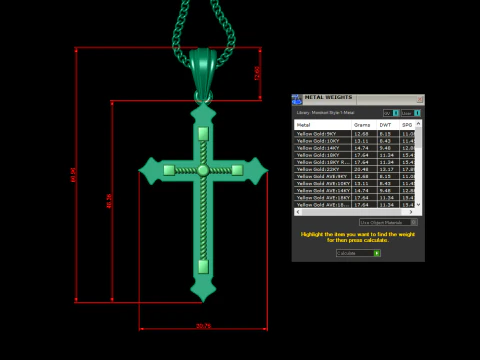Sort by the SPG column header
480x360 pixels.
point(407,125)
